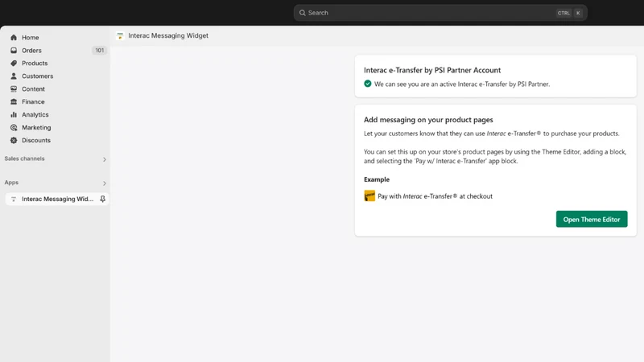Click the Sales channels label
The width and height of the screenshot is (644, 362).
point(24,158)
